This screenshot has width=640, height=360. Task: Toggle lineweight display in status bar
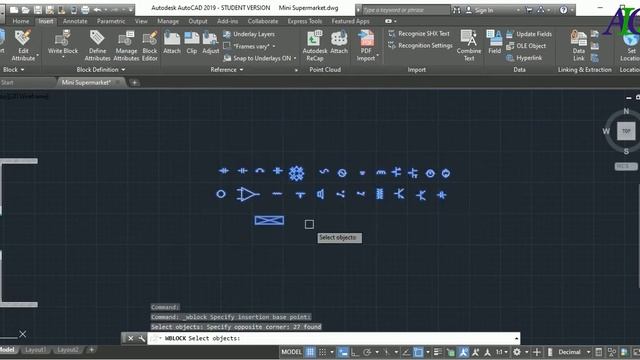click(438, 352)
